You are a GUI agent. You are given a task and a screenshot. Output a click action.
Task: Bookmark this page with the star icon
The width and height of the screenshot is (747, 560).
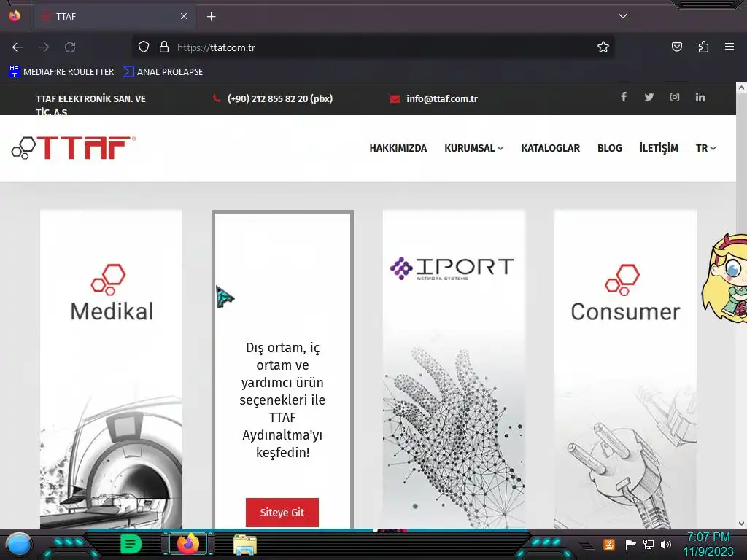(x=603, y=47)
